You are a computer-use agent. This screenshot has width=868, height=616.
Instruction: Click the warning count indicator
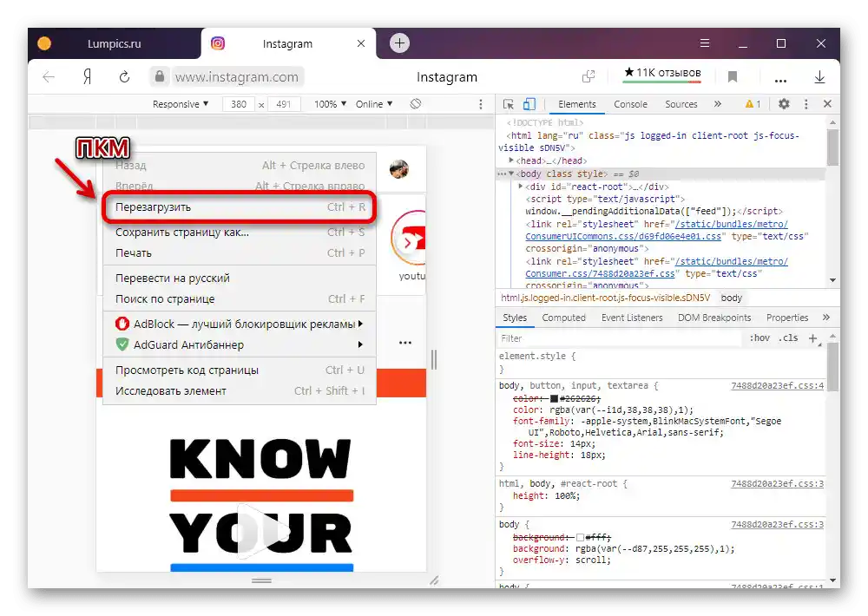tap(753, 104)
